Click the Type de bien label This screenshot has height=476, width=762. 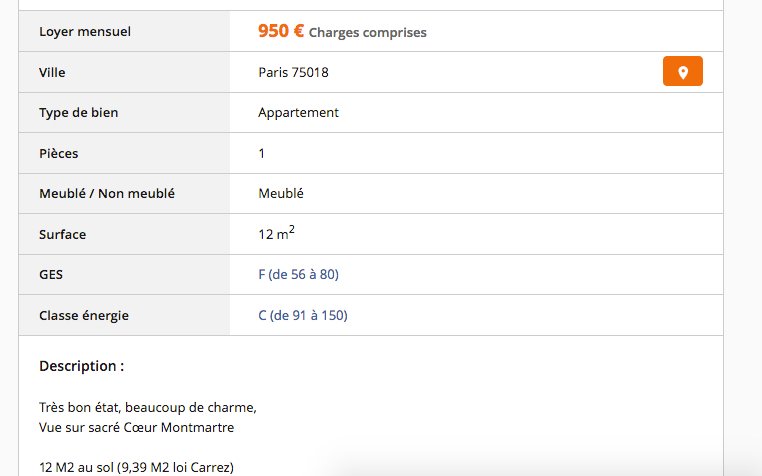[79, 113]
